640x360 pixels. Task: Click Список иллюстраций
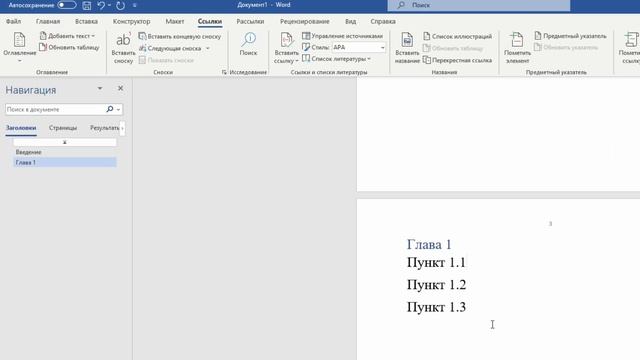pyautogui.click(x=458, y=36)
